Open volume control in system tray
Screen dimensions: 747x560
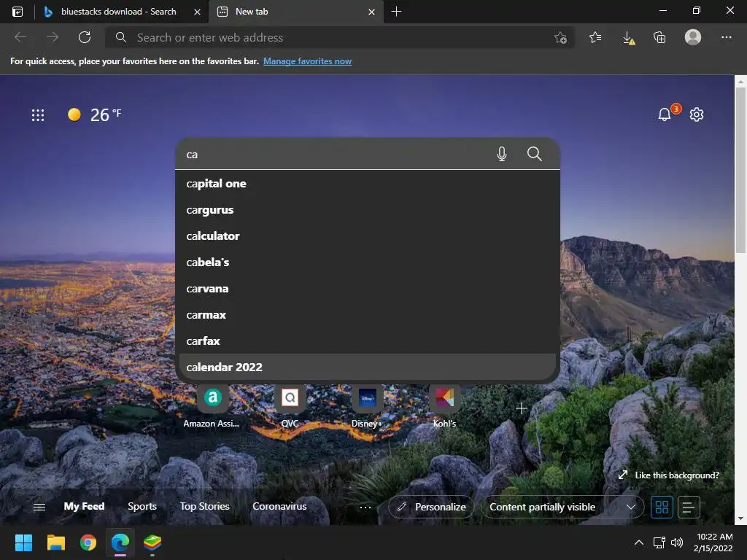pyautogui.click(x=676, y=542)
